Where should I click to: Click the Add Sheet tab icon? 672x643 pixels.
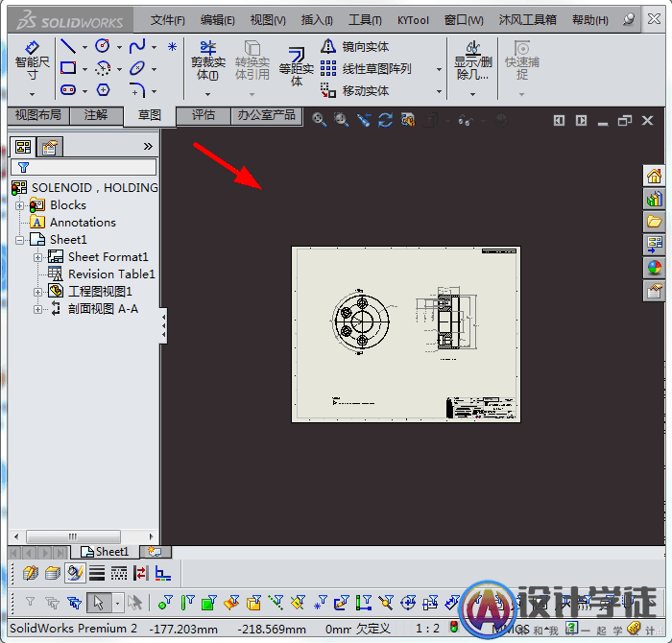(x=156, y=552)
